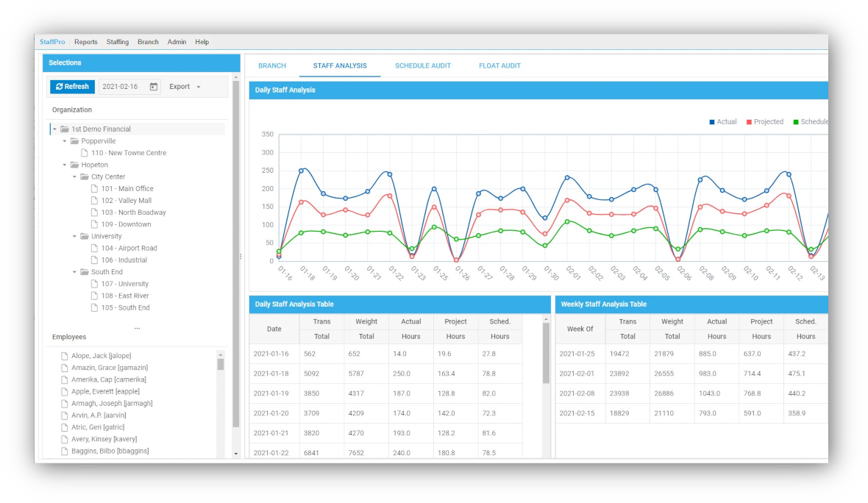
Task: Click the 1st Demo Financial folder icon
Action: (x=65, y=129)
